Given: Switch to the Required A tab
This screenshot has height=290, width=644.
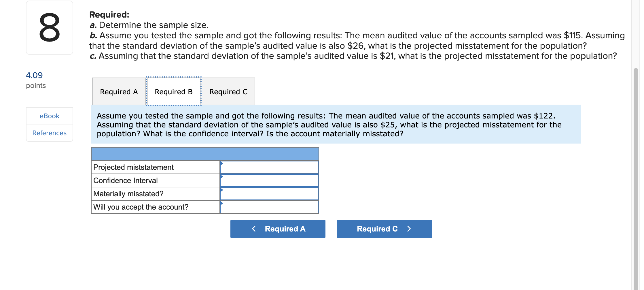Looking at the screenshot, I should [x=119, y=92].
